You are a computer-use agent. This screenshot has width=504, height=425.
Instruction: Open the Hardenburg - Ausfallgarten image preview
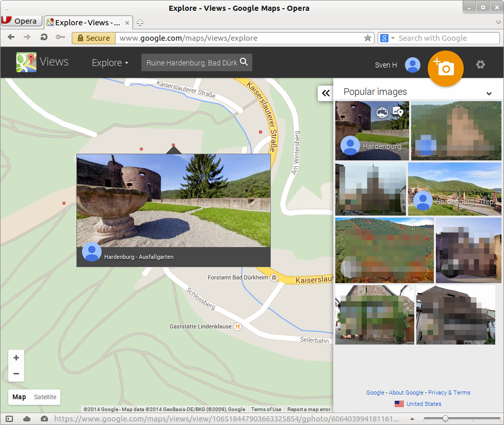[173, 206]
